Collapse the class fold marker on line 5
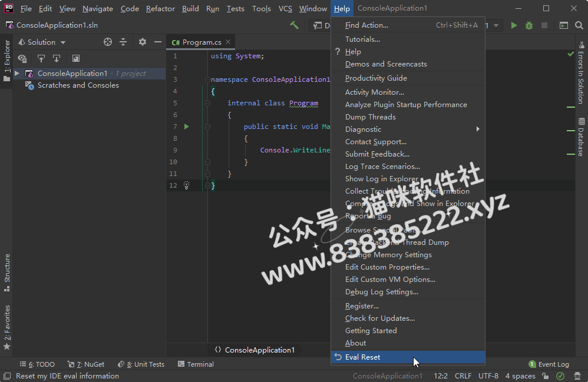 pyautogui.click(x=207, y=103)
